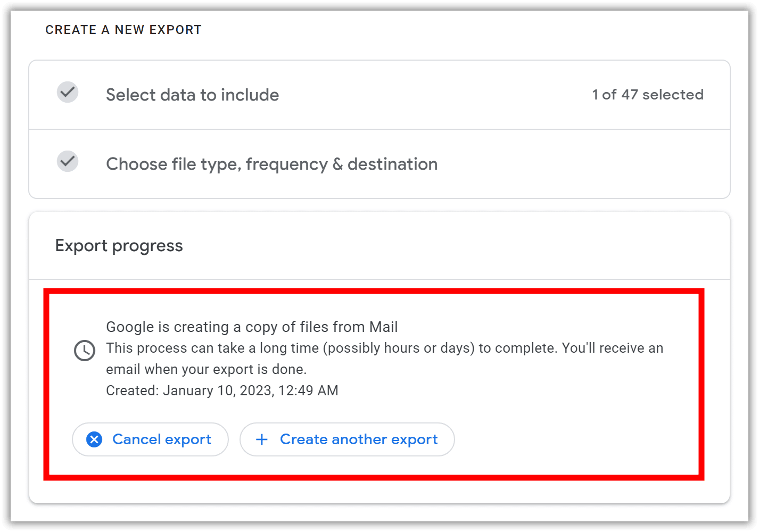The image size is (759, 532).
Task: Click the Export progress heading
Action: 119,246
